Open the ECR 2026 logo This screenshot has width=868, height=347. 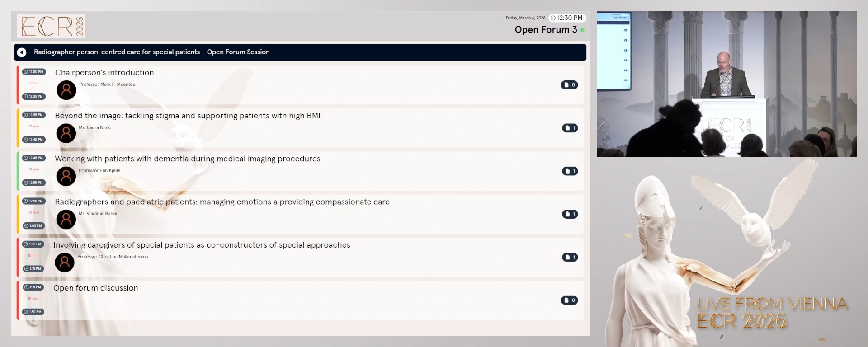click(51, 26)
